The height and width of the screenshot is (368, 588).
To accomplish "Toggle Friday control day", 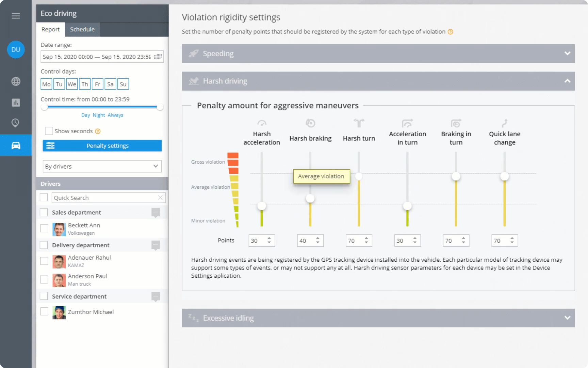I will click(97, 84).
